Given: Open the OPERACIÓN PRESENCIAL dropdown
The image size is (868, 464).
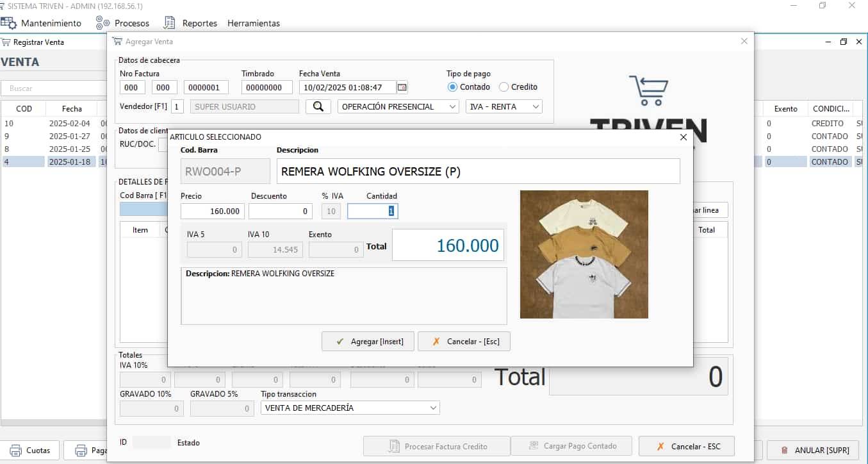Looking at the screenshot, I should click(x=398, y=106).
